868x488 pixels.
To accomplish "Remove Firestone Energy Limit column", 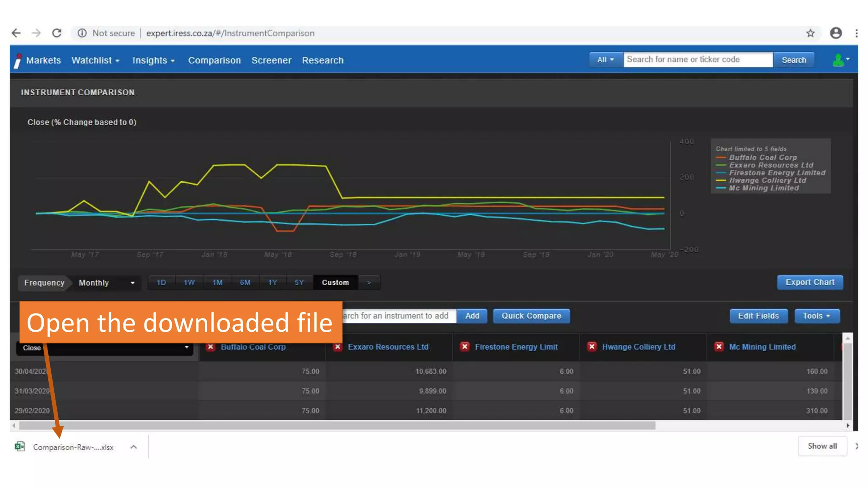I will click(465, 347).
